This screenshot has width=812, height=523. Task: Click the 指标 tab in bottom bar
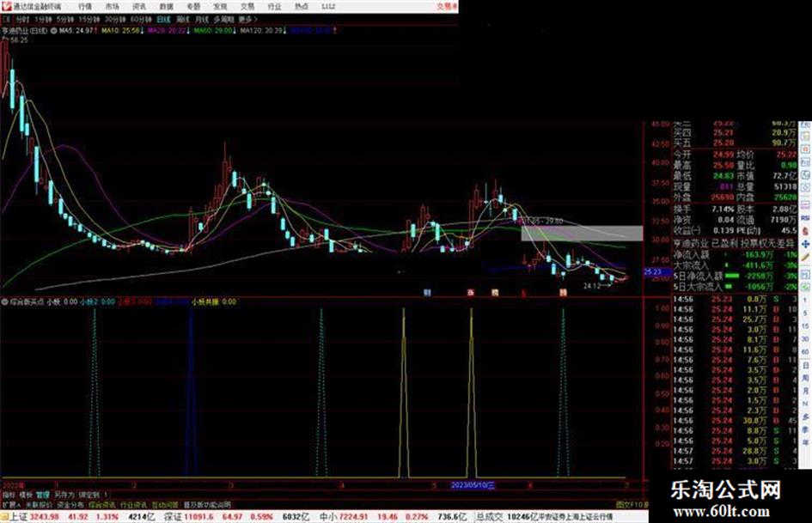point(9,496)
